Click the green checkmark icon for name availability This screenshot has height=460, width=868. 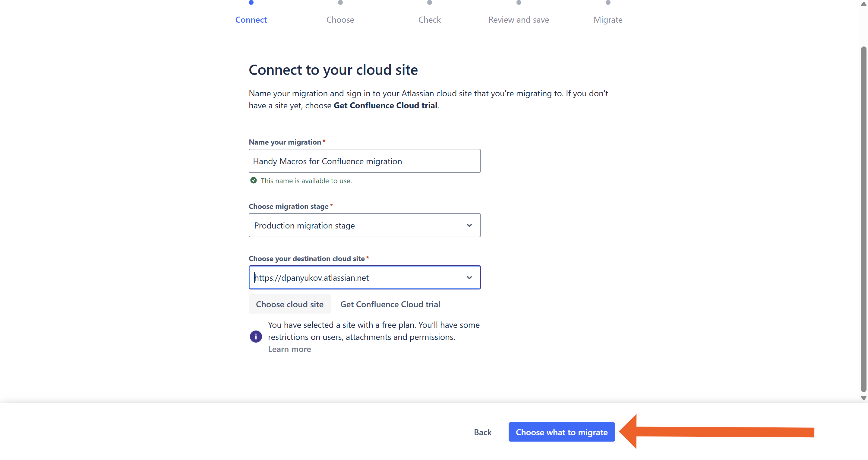coord(253,180)
